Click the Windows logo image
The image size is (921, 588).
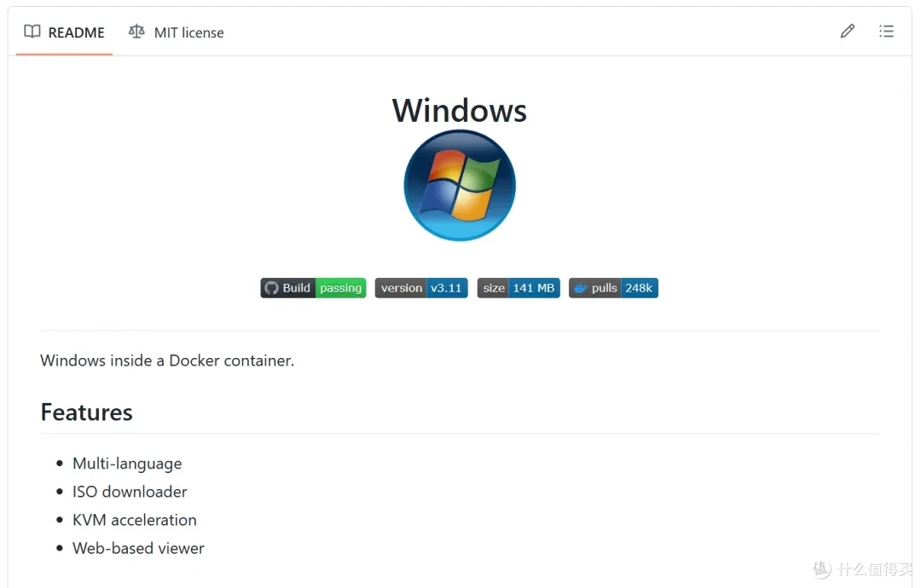pyautogui.click(x=460, y=186)
